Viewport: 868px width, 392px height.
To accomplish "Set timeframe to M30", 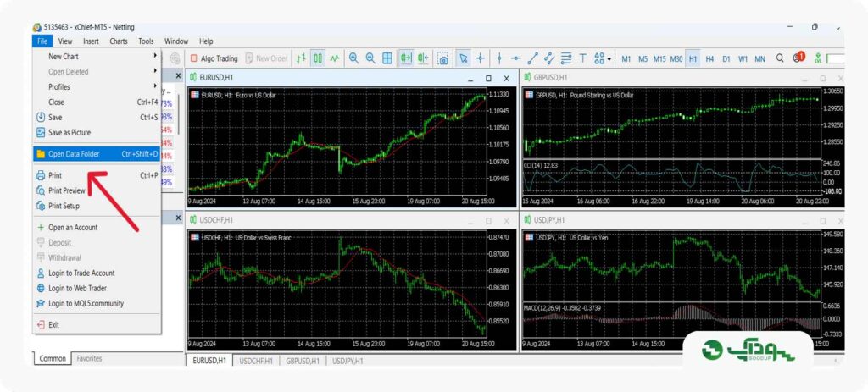I will (x=676, y=58).
